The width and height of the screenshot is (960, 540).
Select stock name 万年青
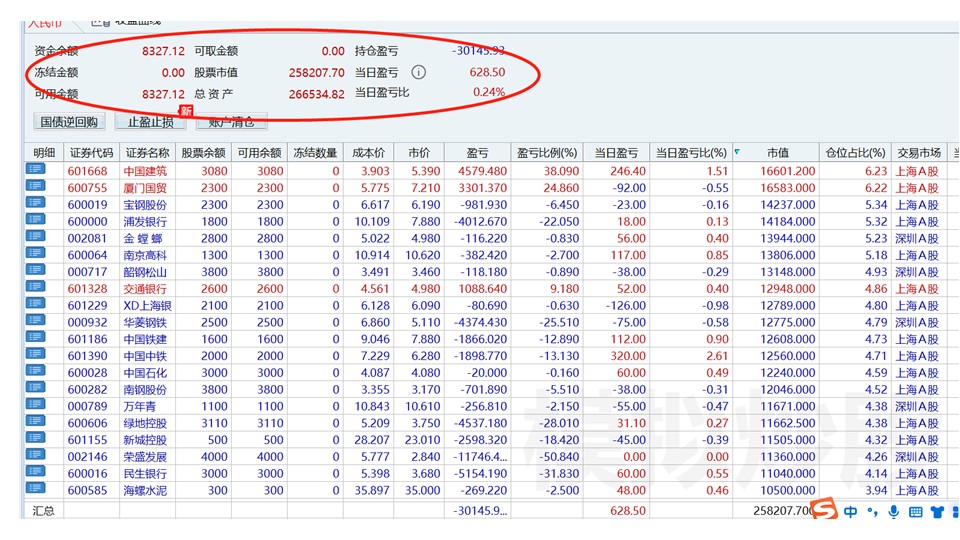click(x=140, y=407)
